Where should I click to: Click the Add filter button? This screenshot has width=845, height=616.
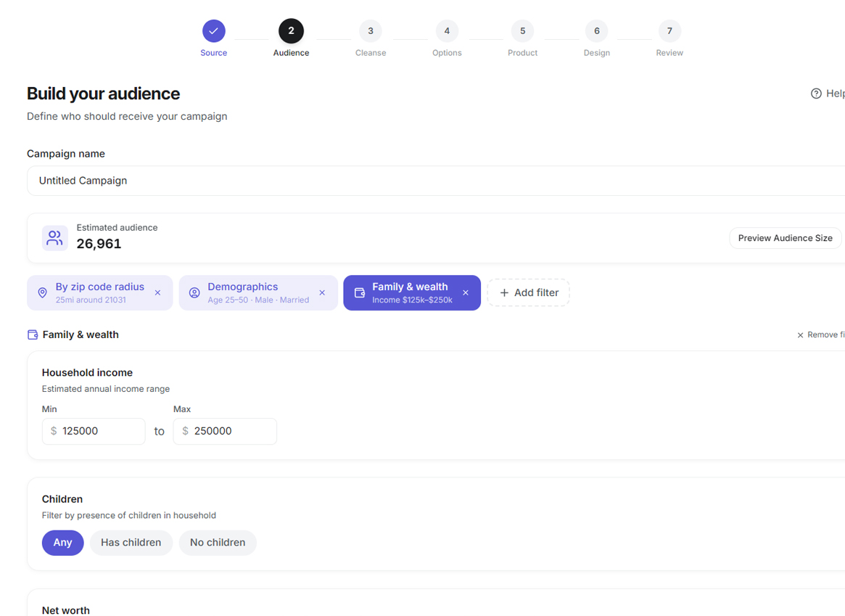528,292
